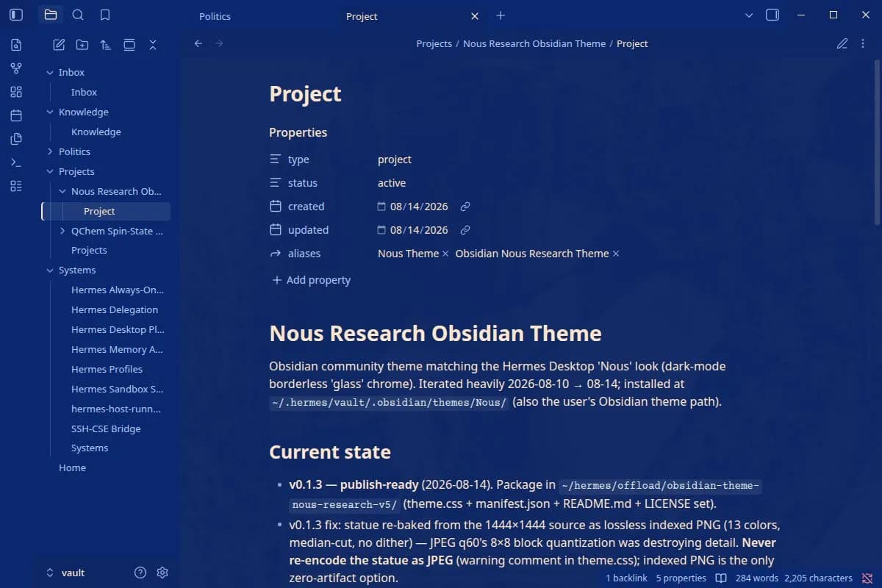The image size is (882, 588).
Task: Click 5 properties in status bar
Action: [681, 578]
